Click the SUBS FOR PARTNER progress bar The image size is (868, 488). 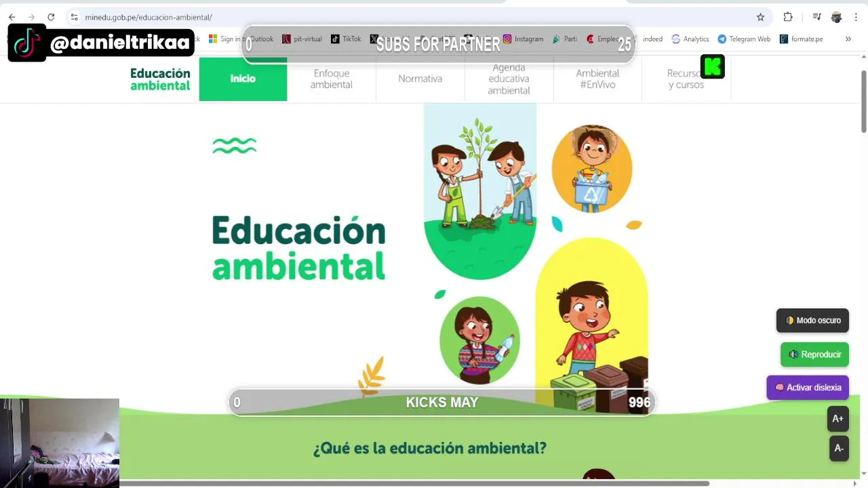438,45
